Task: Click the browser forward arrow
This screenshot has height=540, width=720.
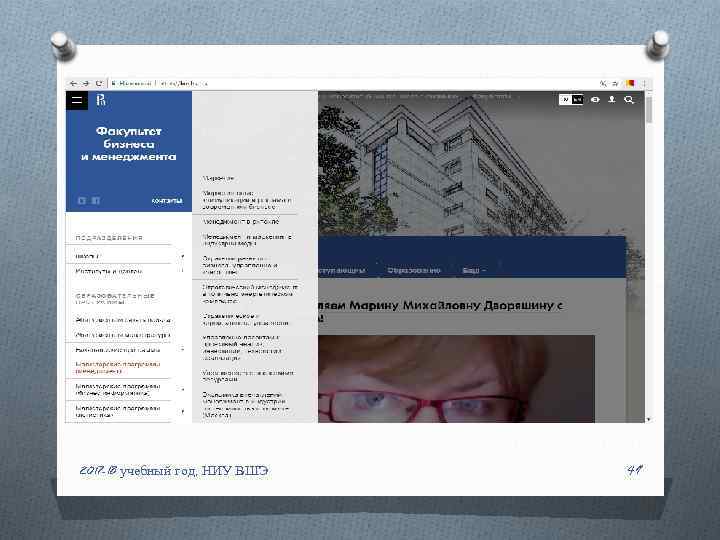Action: (x=86, y=83)
